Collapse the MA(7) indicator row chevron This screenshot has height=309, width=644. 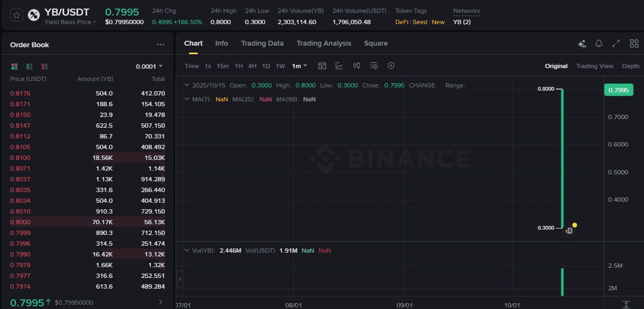[187, 99]
